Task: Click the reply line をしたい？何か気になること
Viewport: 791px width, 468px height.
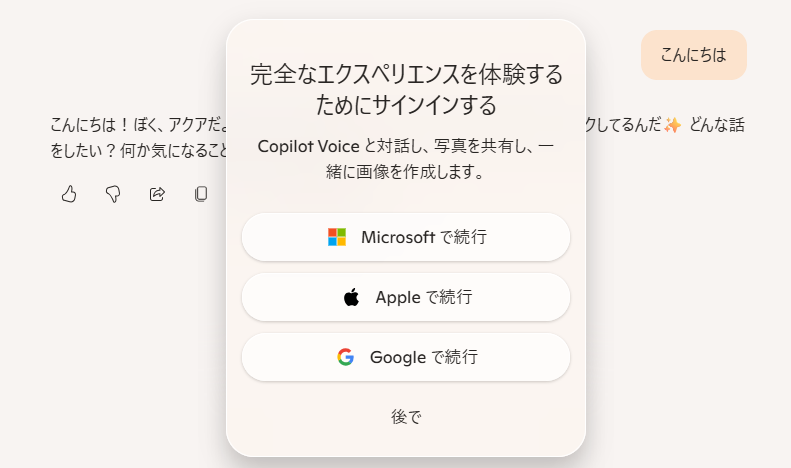Action: pos(139,150)
